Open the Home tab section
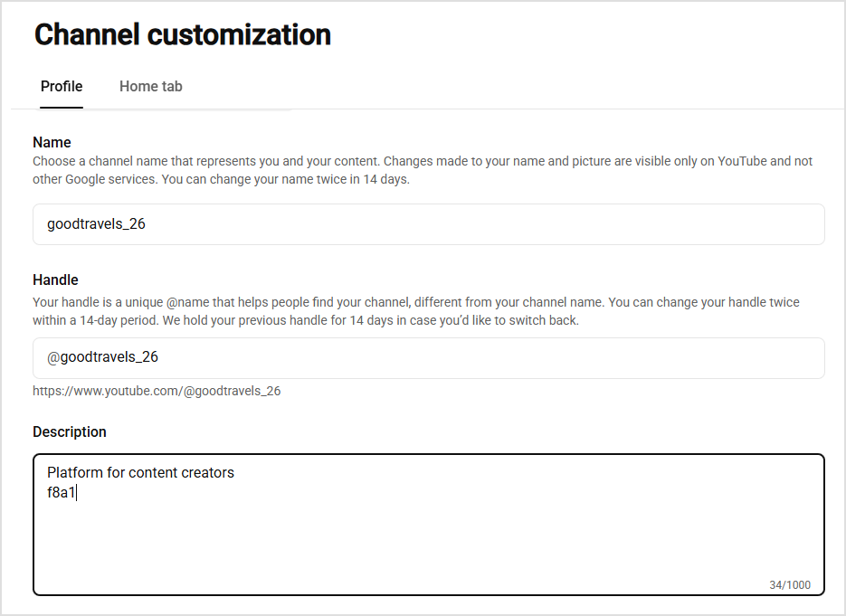This screenshot has height=616, width=846. click(150, 86)
